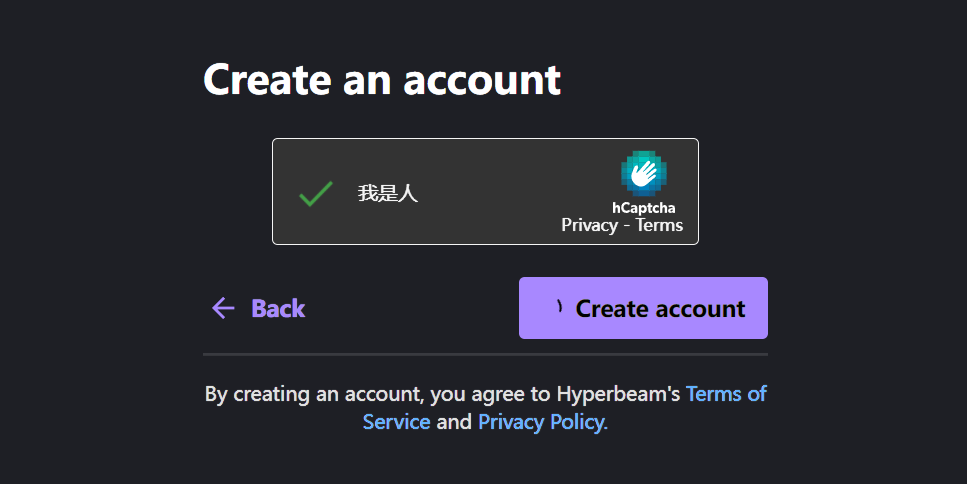Open the hCaptcha Terms link
Image resolution: width=967 pixels, height=484 pixels.
659,225
